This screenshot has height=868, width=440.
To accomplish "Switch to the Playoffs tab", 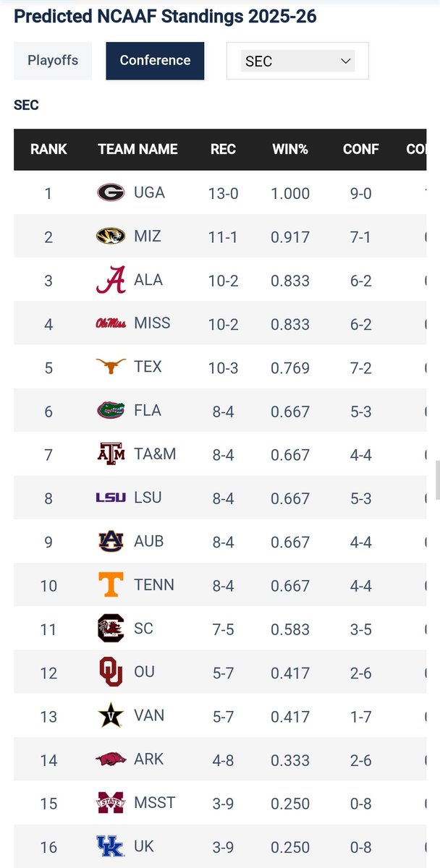I will 53,61.
